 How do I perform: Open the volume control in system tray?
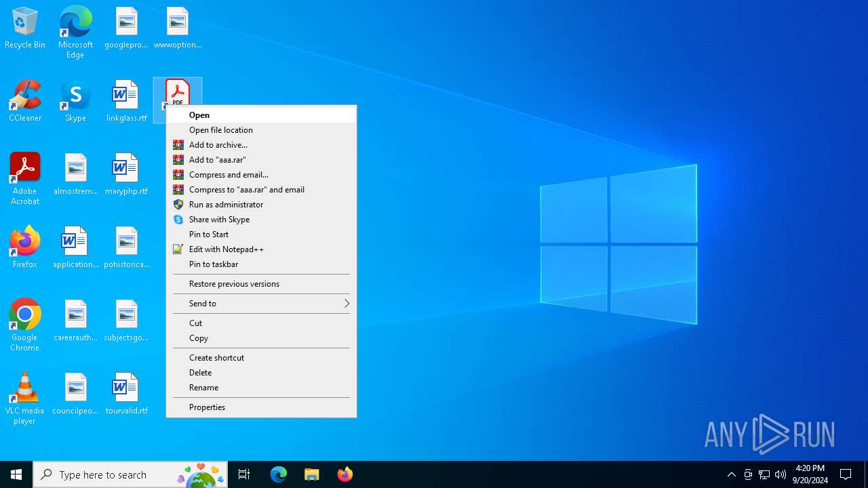781,474
